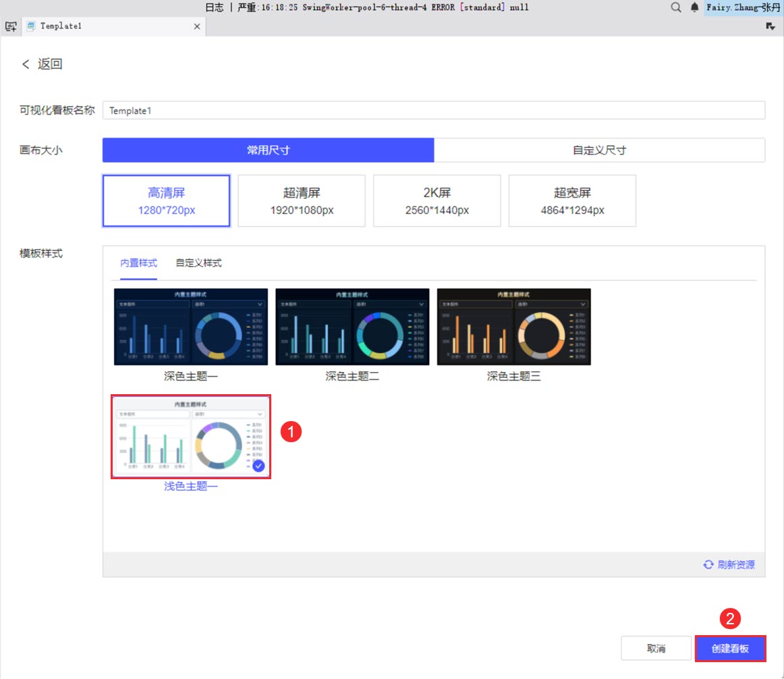Click 刷新资源 link
The width and height of the screenshot is (784, 679).
click(736, 564)
